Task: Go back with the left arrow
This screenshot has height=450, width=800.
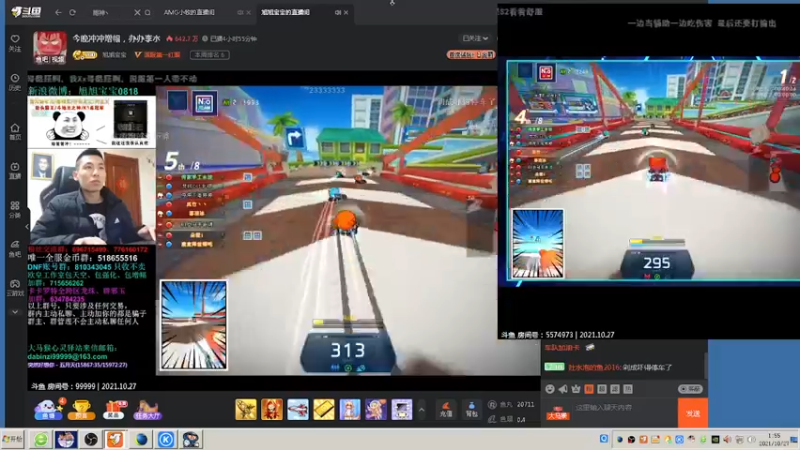Action: 58,12
